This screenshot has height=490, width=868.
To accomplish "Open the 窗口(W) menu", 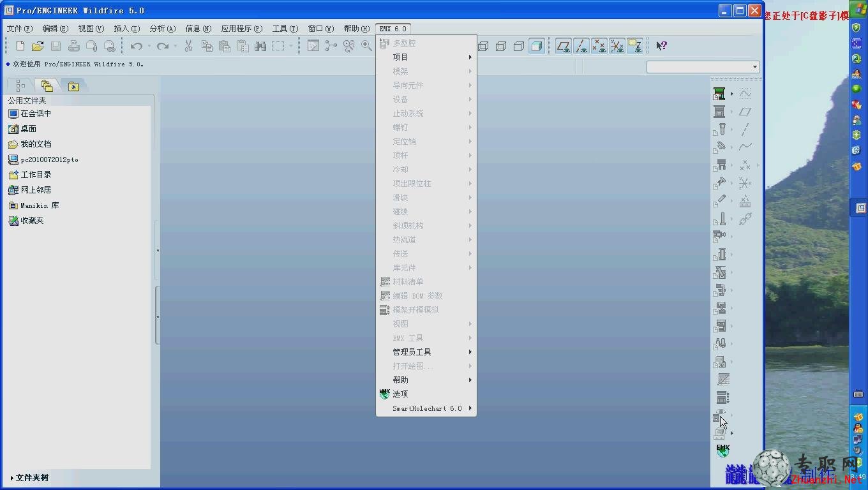I will (321, 29).
